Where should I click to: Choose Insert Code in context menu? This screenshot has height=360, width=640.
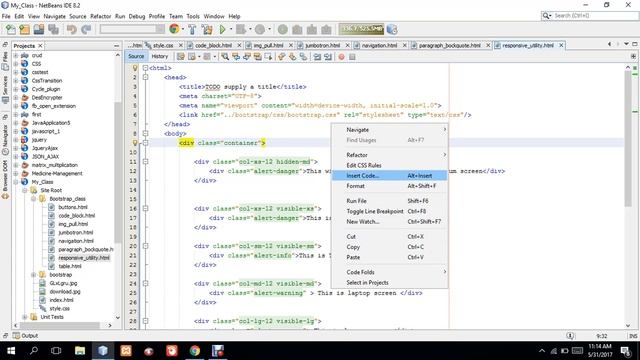tap(389, 176)
